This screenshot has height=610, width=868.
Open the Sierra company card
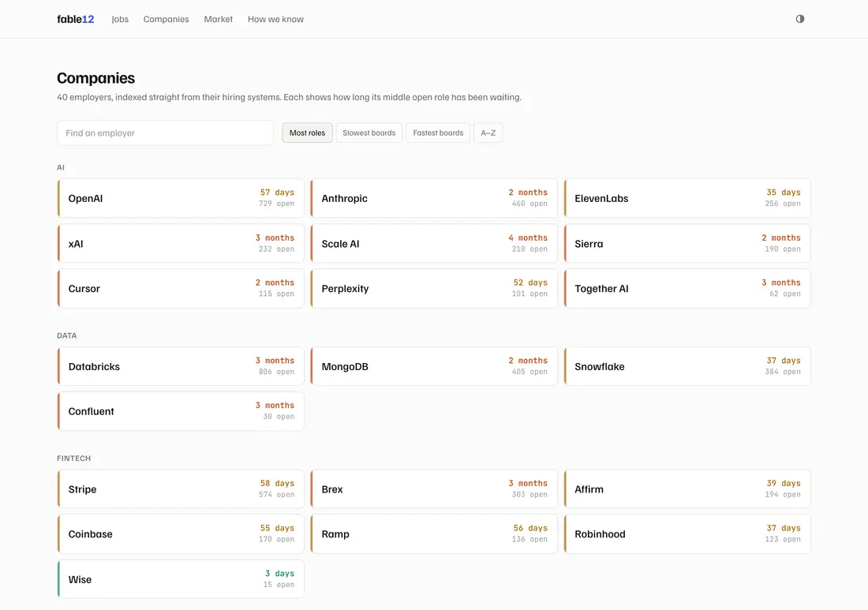click(687, 244)
